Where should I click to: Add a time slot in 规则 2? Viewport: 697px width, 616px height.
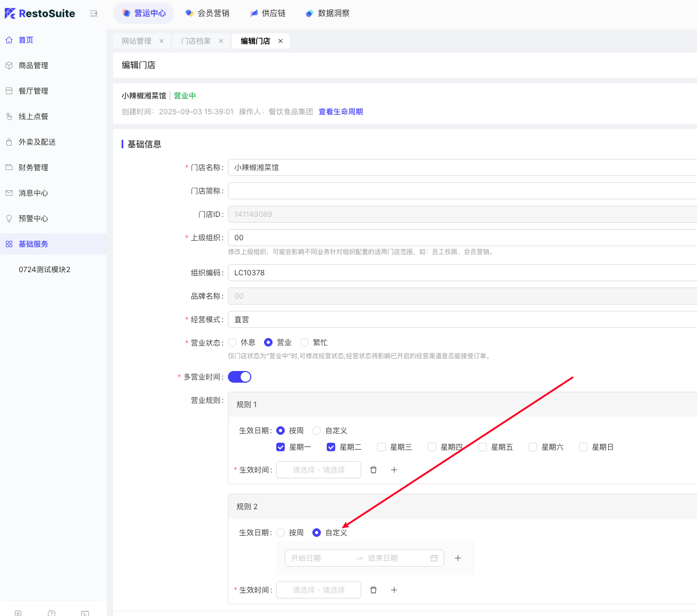pos(394,590)
